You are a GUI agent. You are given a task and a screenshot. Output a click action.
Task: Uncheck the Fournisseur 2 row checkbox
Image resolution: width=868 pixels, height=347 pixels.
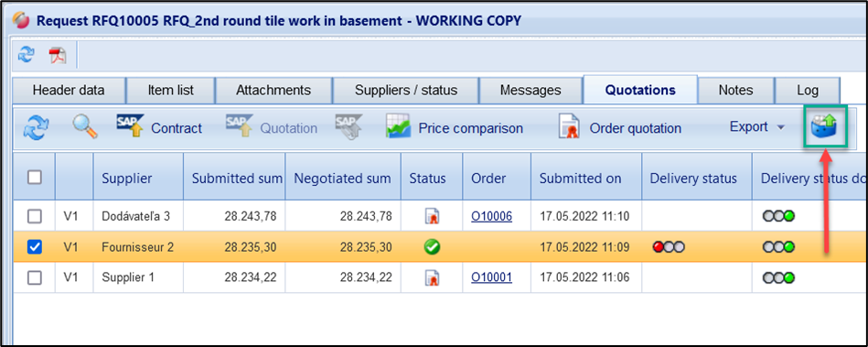pos(35,247)
